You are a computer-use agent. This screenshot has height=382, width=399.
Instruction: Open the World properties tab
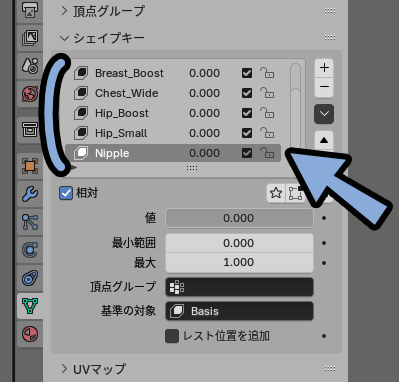click(x=30, y=94)
